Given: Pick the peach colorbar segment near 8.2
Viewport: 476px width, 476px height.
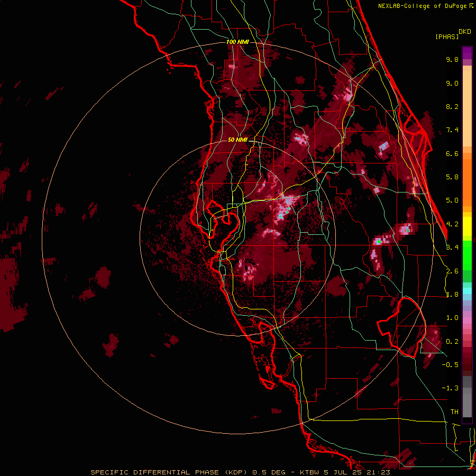Looking at the screenshot, I should 467,108.
